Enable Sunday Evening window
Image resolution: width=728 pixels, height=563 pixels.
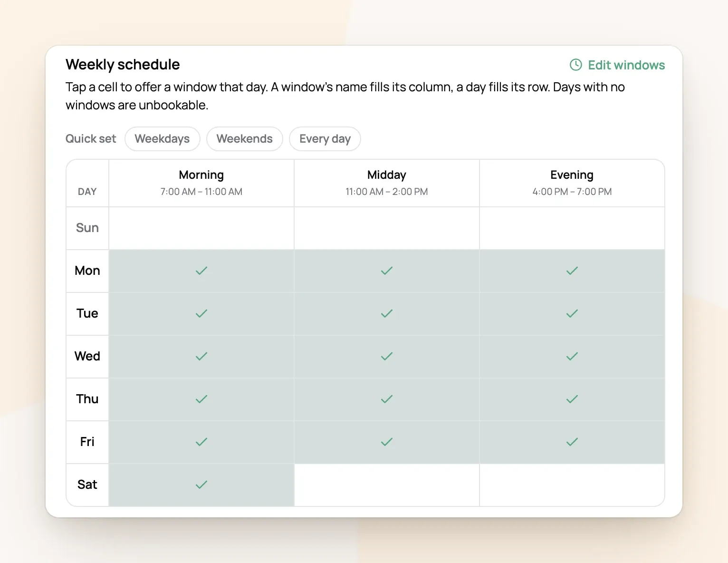[x=572, y=228]
